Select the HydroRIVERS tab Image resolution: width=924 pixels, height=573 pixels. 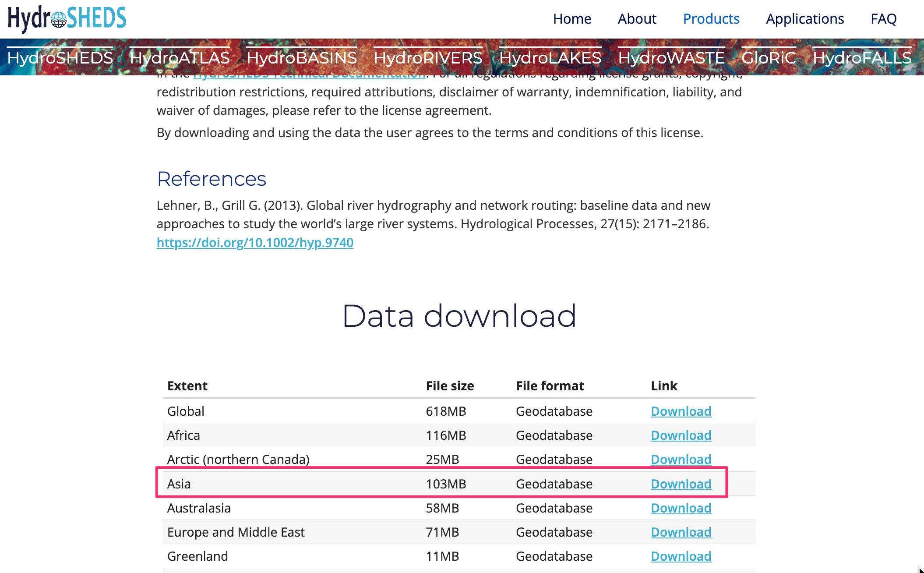(x=427, y=58)
